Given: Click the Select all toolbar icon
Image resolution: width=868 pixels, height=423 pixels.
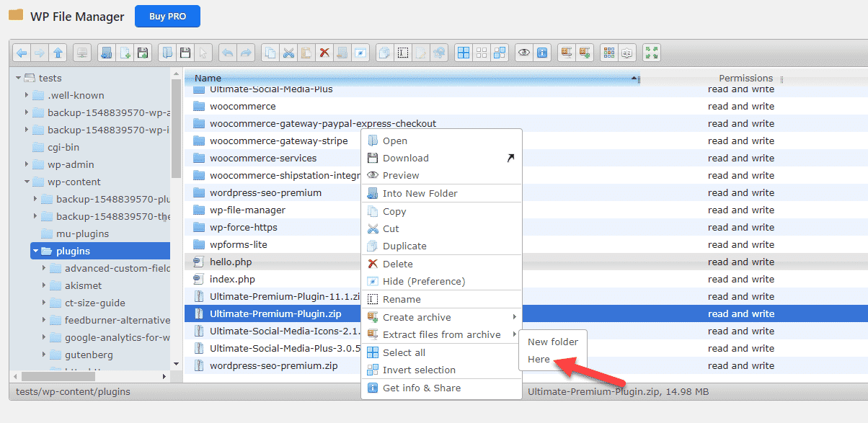Looking at the screenshot, I should [463, 53].
